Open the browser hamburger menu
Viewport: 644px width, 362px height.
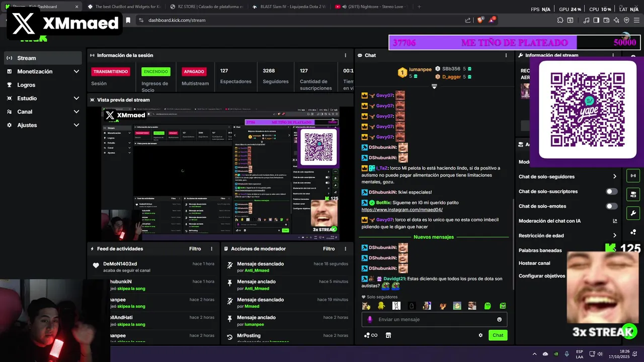tap(636, 20)
